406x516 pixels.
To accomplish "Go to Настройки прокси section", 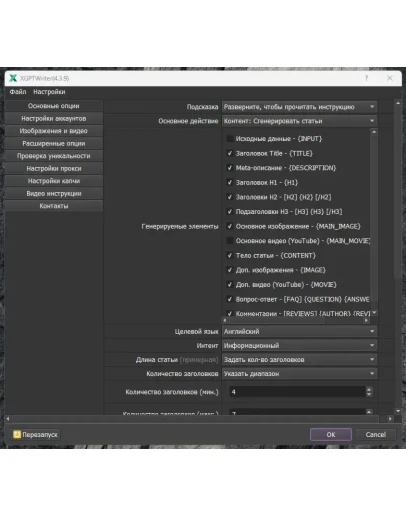I will (x=54, y=168).
